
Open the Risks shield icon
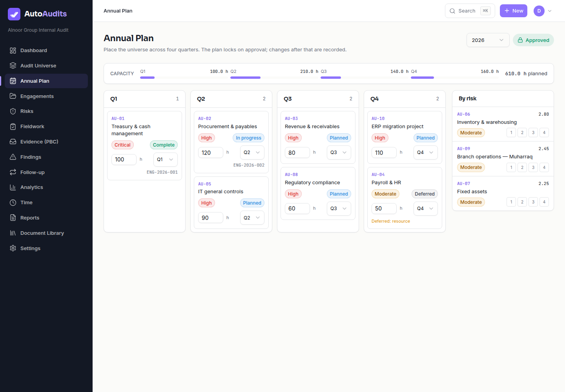(x=13, y=111)
